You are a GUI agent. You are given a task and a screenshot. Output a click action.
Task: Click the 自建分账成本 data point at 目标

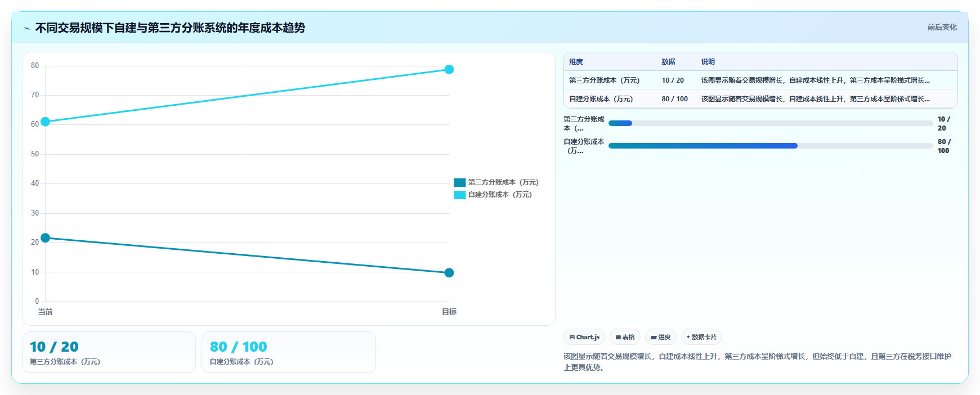point(449,70)
